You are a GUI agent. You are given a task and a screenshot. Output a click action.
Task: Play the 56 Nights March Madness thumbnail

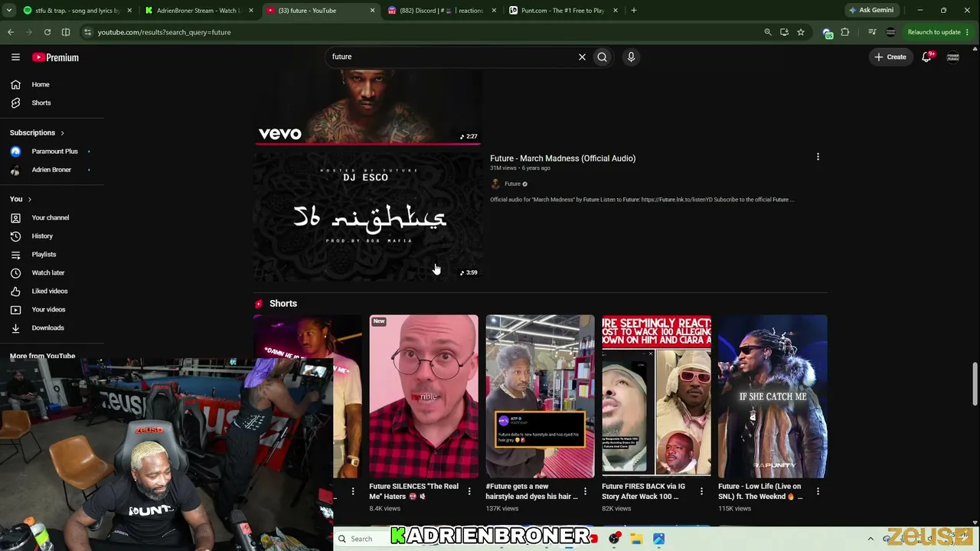(x=368, y=217)
